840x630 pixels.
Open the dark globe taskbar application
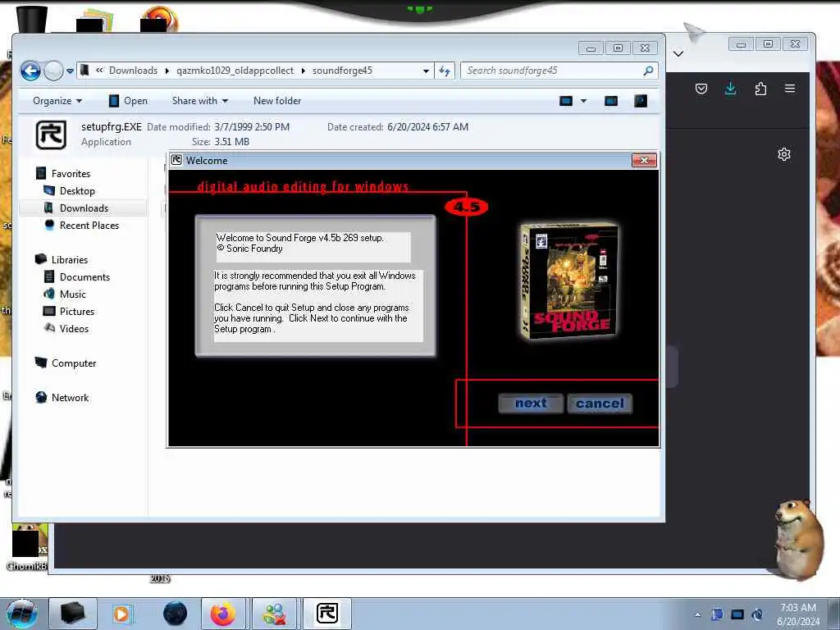coord(176,614)
